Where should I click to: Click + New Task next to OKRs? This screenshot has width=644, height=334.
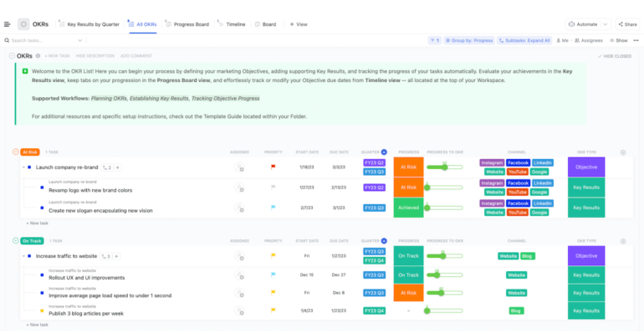[57, 56]
